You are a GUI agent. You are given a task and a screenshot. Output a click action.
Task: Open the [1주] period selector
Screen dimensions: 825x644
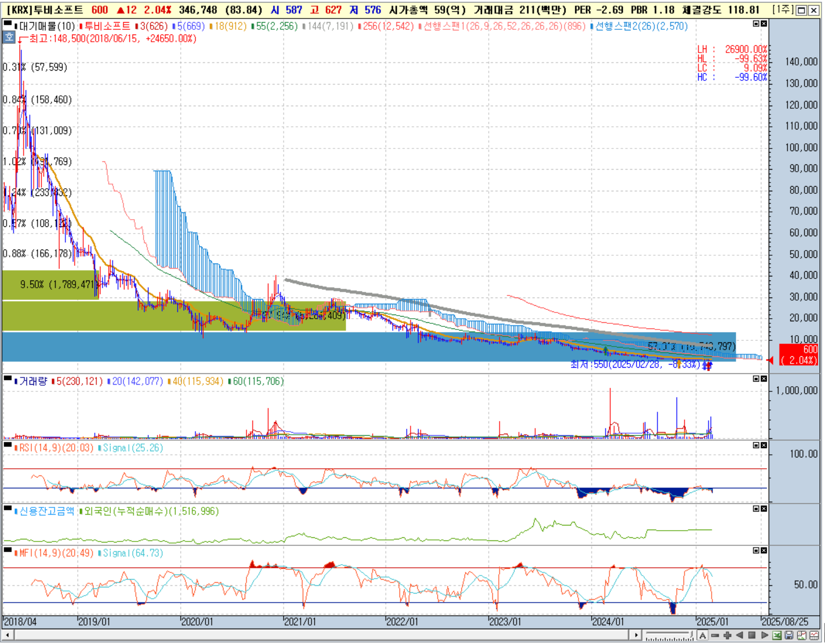[783, 10]
